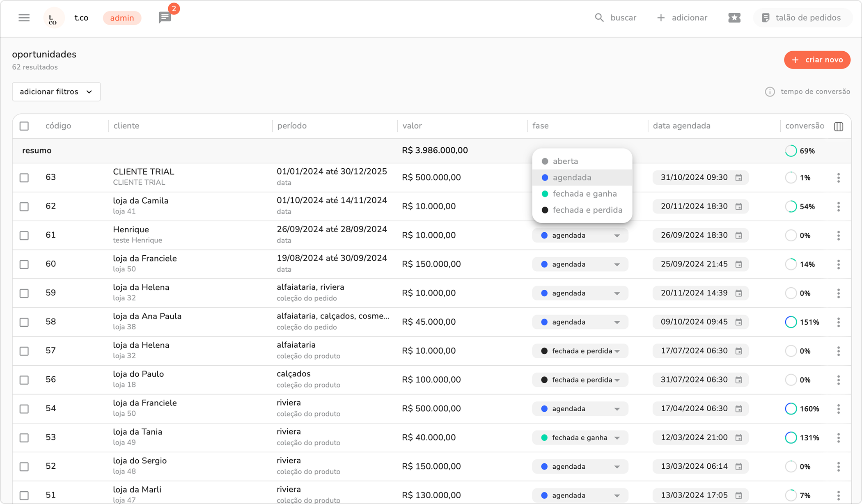Open the hamburger main menu
This screenshot has height=504, width=862.
point(24,18)
